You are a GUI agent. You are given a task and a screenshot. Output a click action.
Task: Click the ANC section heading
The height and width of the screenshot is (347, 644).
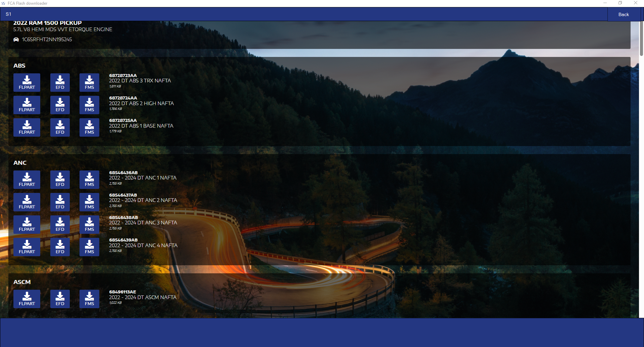click(20, 163)
